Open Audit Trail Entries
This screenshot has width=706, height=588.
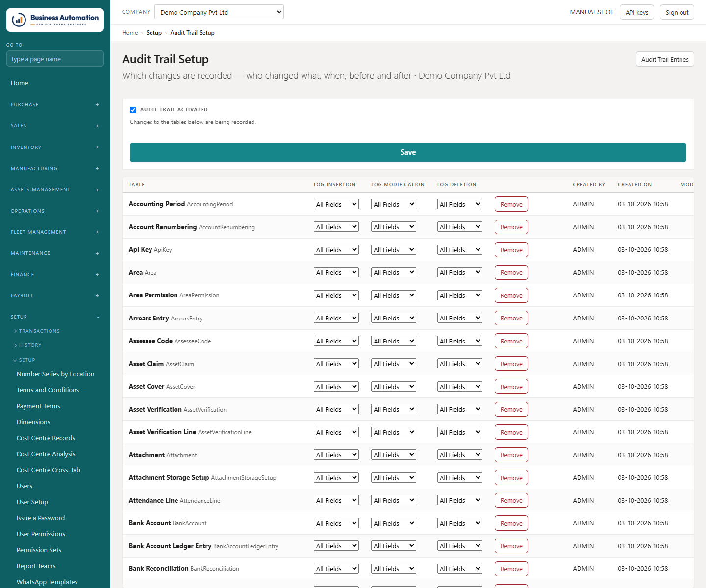pos(665,59)
